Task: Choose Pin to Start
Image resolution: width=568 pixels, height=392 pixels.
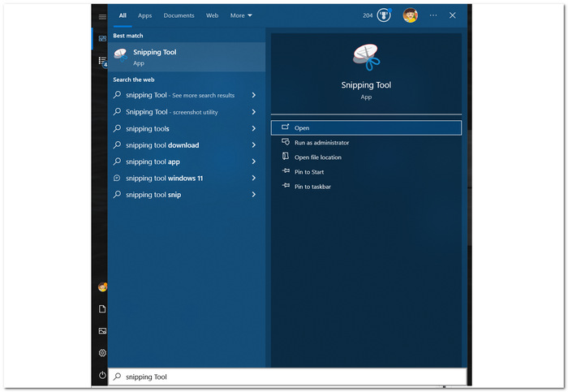Action: [x=366, y=172]
